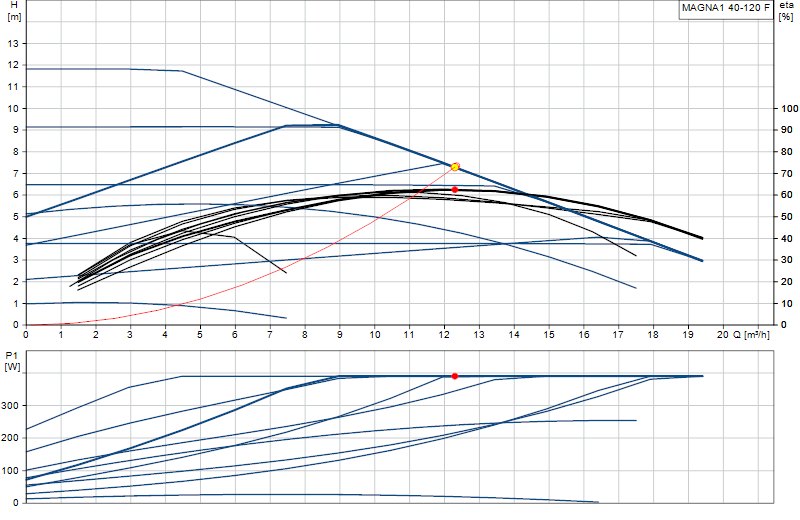Click the 9 tick label on the H axis
Image resolution: width=800 pixels, height=520 pixels.
16,130
